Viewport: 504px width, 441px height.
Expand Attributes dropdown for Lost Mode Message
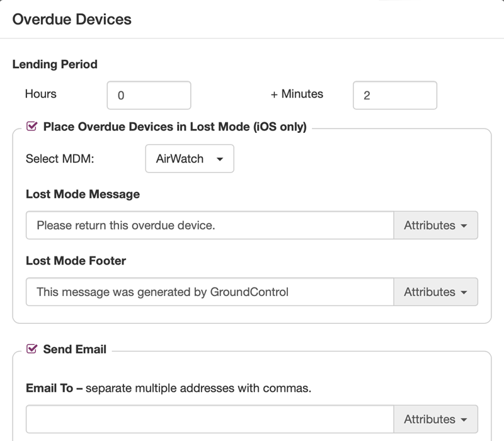click(x=436, y=226)
